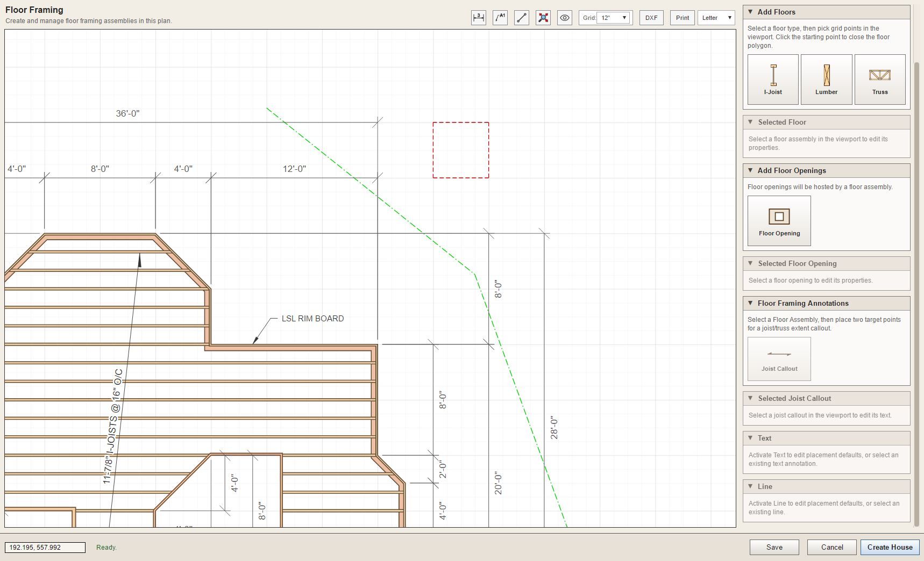Image resolution: width=924 pixels, height=561 pixels.
Task: Select the red dashed floor opening square
Action: point(461,150)
